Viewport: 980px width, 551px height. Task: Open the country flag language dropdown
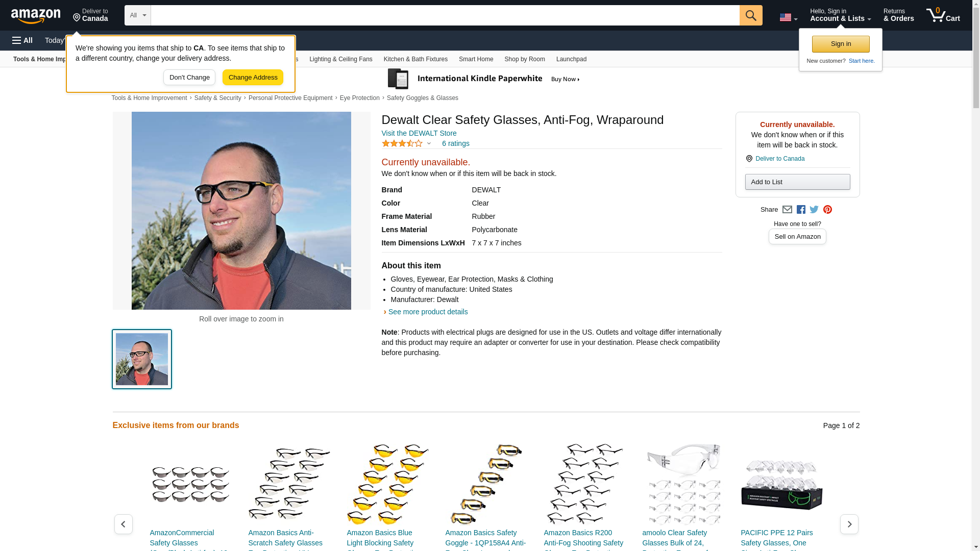pyautogui.click(x=788, y=17)
